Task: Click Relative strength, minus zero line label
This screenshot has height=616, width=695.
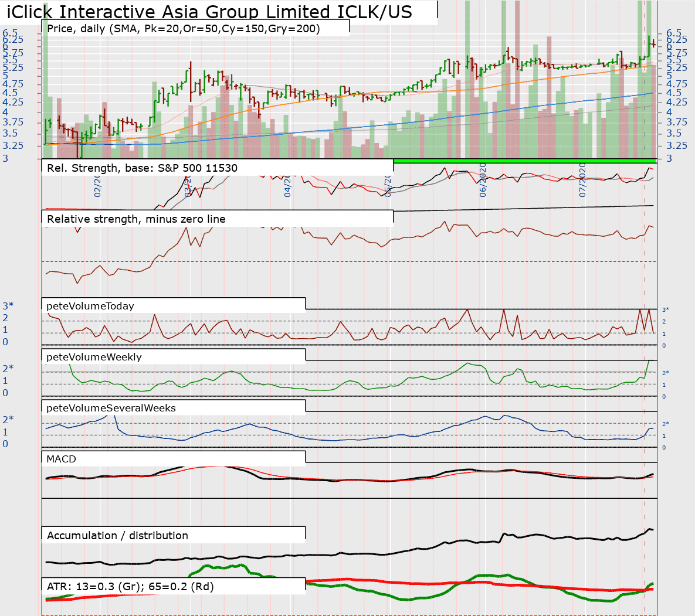Action: click(x=136, y=219)
